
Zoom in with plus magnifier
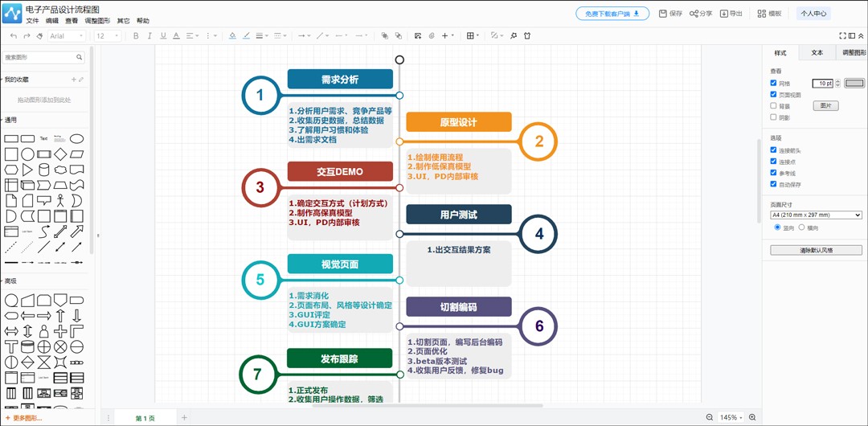(752, 417)
